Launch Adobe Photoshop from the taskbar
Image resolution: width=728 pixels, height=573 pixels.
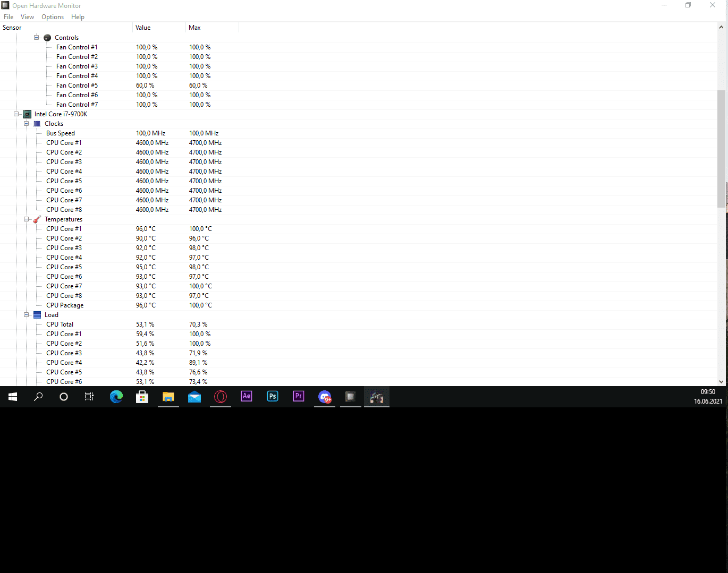click(273, 397)
